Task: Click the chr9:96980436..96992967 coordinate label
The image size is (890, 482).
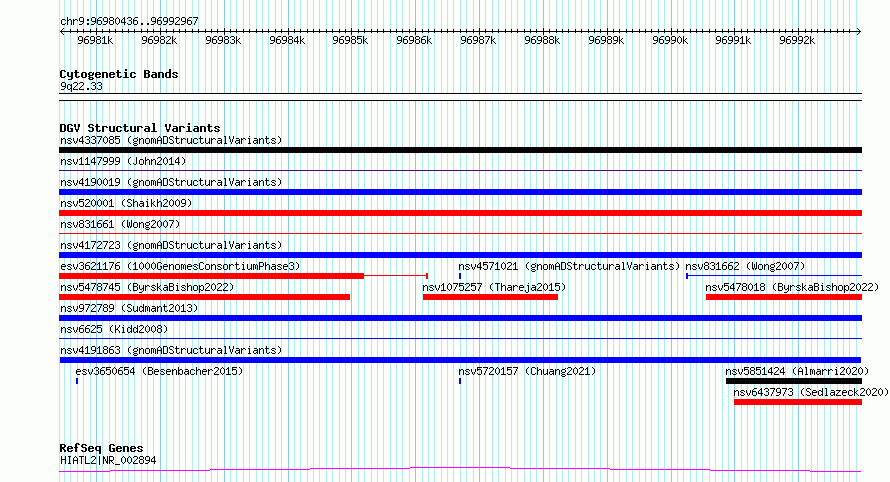Action: (129, 22)
